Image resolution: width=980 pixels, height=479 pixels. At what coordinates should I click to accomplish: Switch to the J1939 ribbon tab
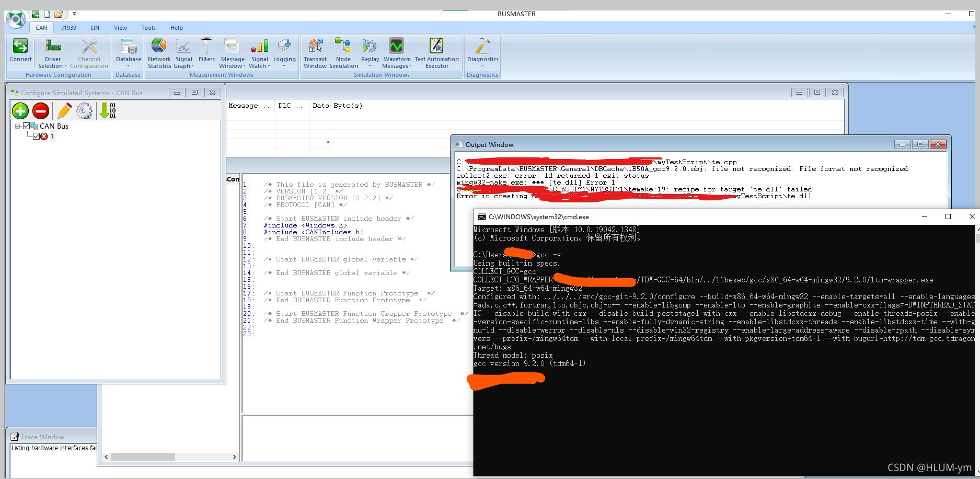click(x=69, y=28)
